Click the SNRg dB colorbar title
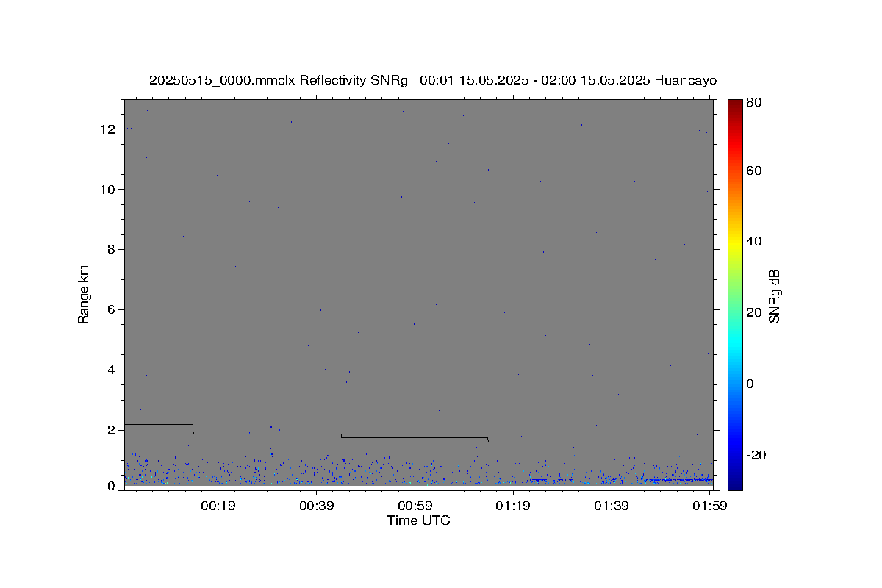This screenshot has height=588, width=882. coord(774,296)
